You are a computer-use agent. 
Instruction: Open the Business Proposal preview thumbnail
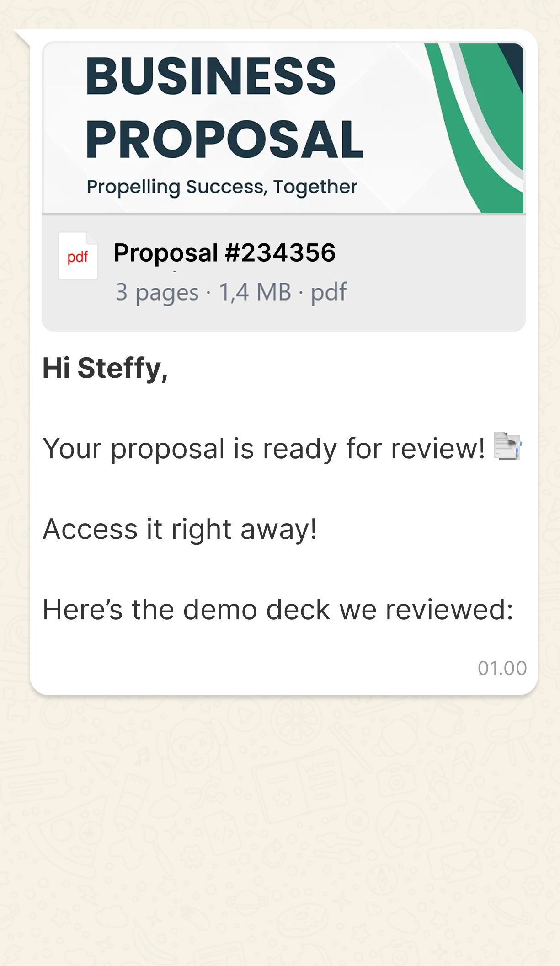[283, 128]
